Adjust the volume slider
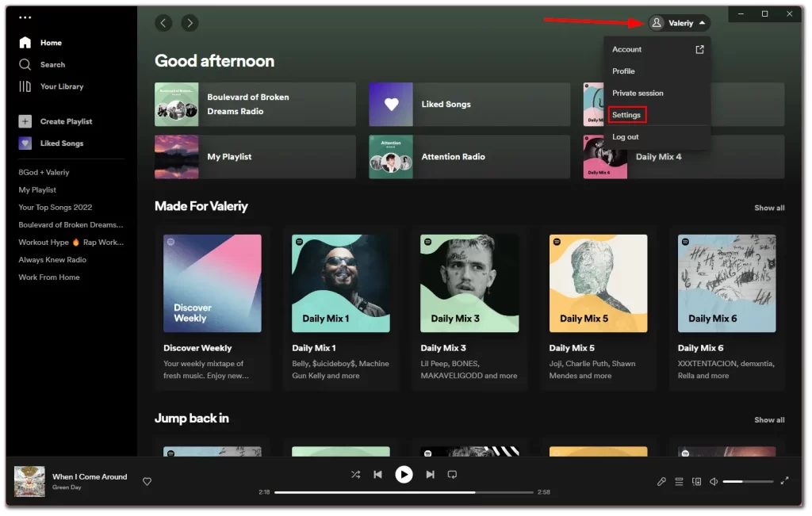 [x=748, y=482]
